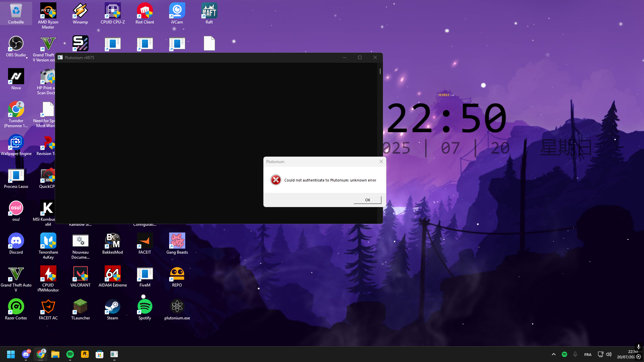Select the Spotify desktop icon
This screenshot has width=644, height=362.
[145, 310]
